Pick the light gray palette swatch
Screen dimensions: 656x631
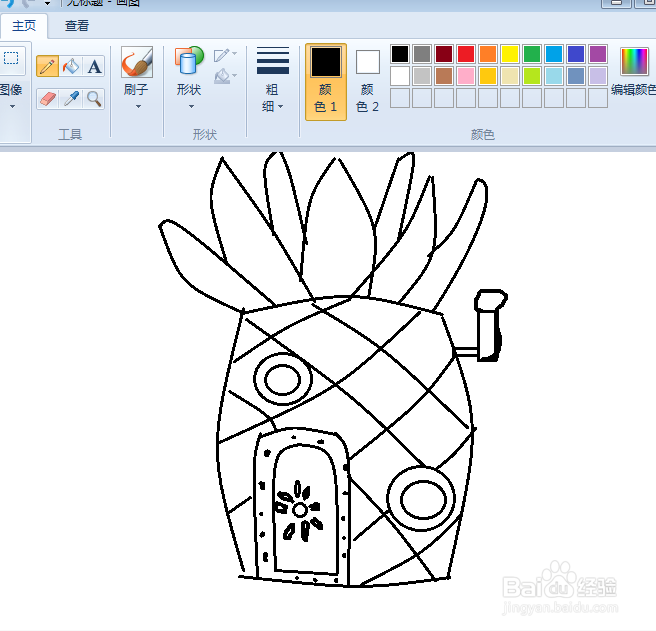[x=422, y=76]
